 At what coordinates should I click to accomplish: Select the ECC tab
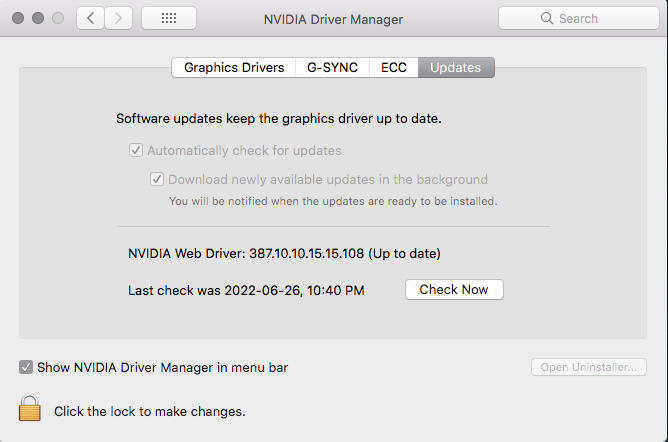pos(394,68)
